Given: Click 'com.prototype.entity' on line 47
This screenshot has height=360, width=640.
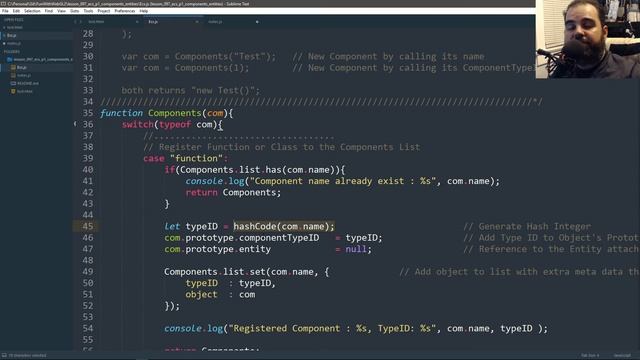Looking at the screenshot, I should pyautogui.click(x=217, y=249).
